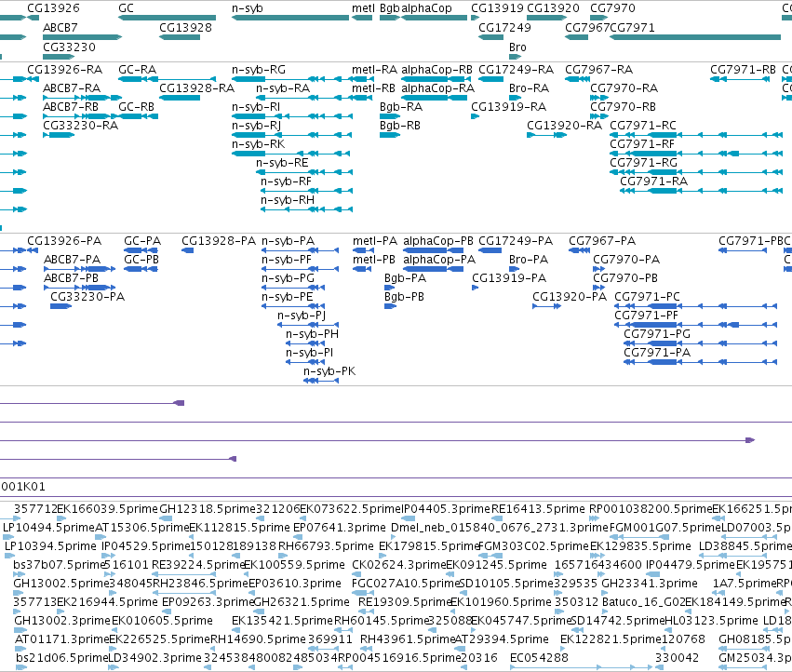Screen dimensions: 792x672
Task: Select the ABCB7 gene label
Action: (60, 27)
